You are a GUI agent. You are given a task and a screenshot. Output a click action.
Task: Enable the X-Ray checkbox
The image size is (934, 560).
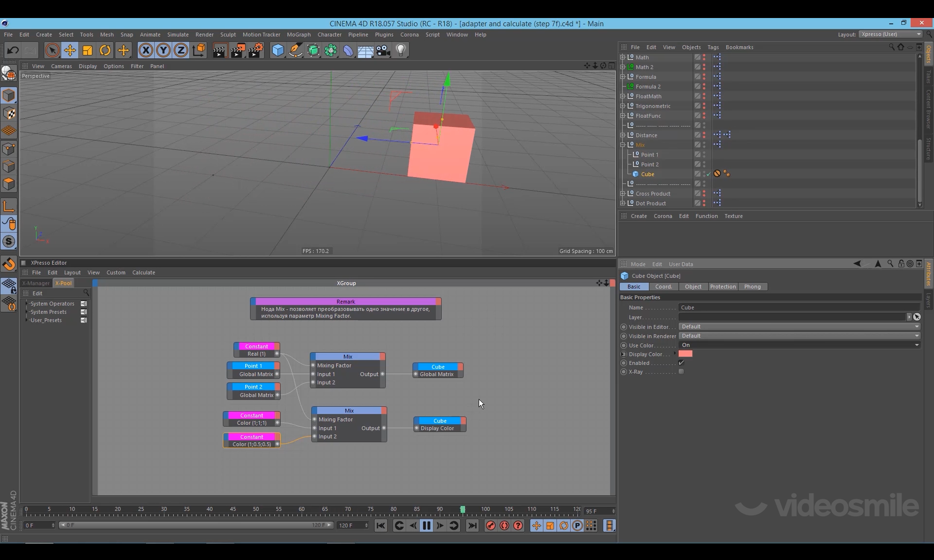tap(681, 372)
